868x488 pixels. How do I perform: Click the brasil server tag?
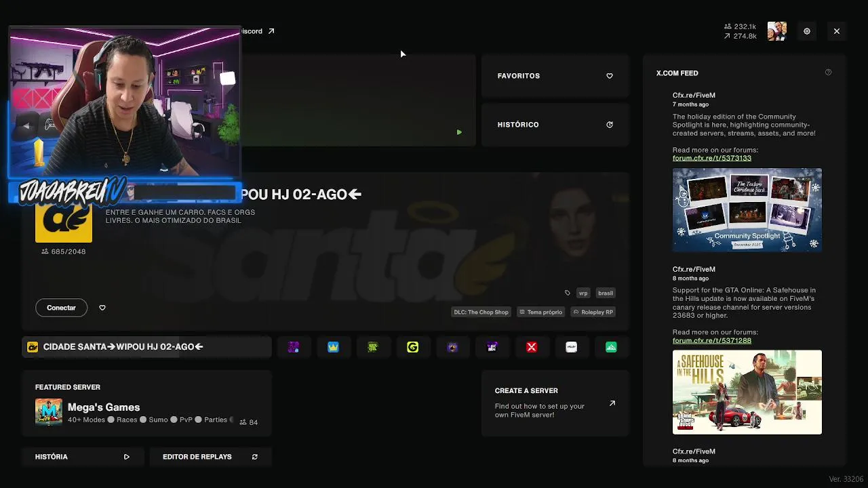point(606,293)
